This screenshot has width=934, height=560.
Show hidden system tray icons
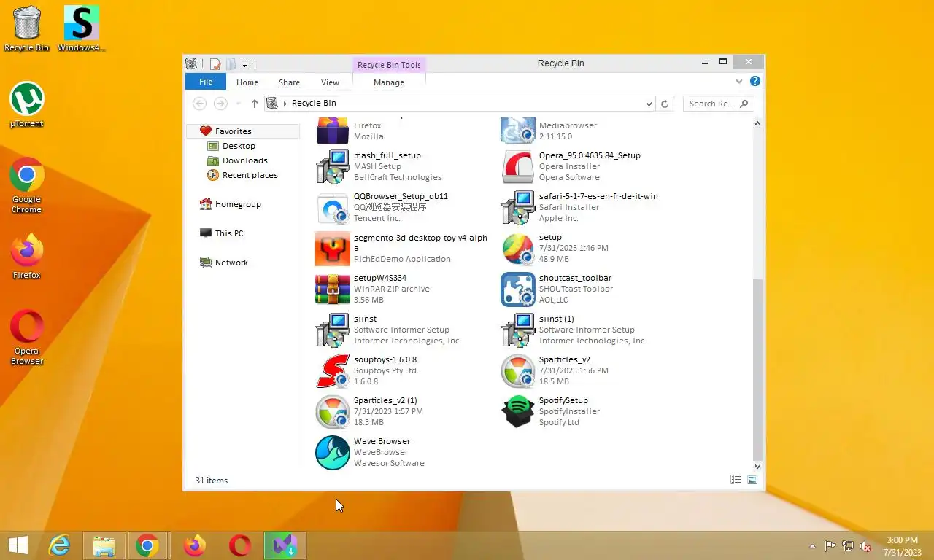(812, 546)
